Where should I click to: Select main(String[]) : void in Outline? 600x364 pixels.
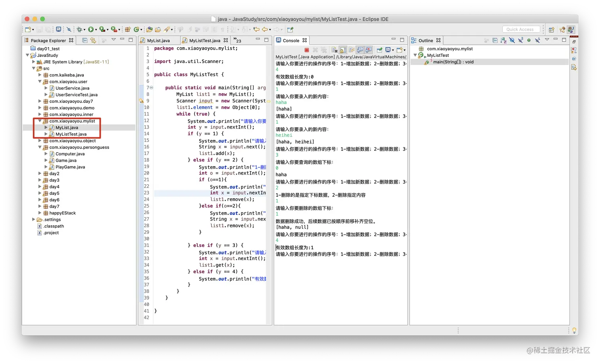[453, 62]
